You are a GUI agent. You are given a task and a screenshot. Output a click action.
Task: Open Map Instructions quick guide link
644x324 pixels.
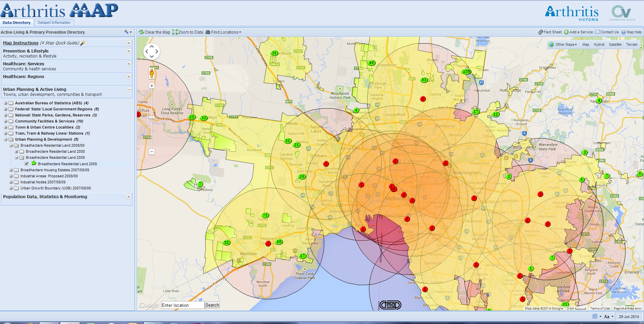click(x=21, y=43)
